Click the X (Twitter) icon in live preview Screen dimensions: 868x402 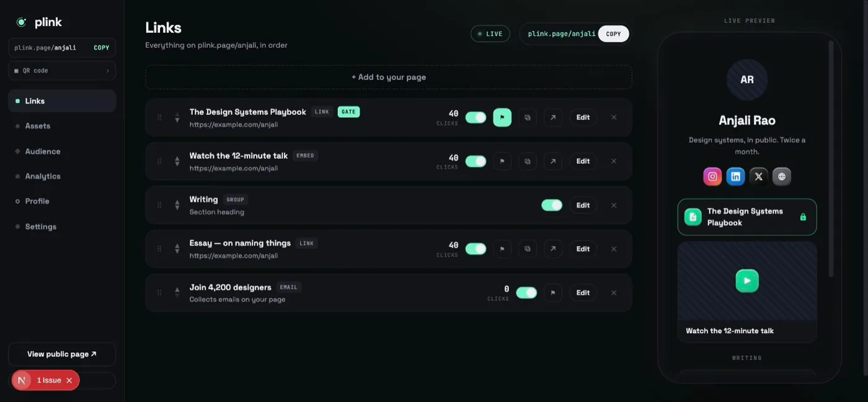tap(758, 176)
